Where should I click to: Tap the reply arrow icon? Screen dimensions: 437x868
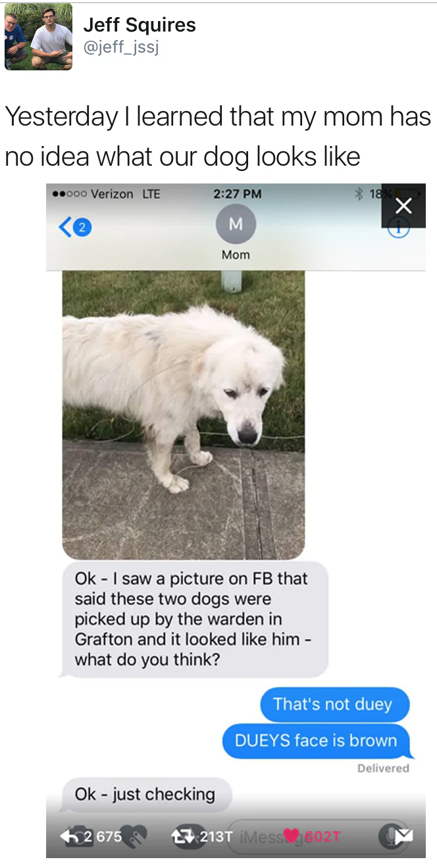coord(68,836)
